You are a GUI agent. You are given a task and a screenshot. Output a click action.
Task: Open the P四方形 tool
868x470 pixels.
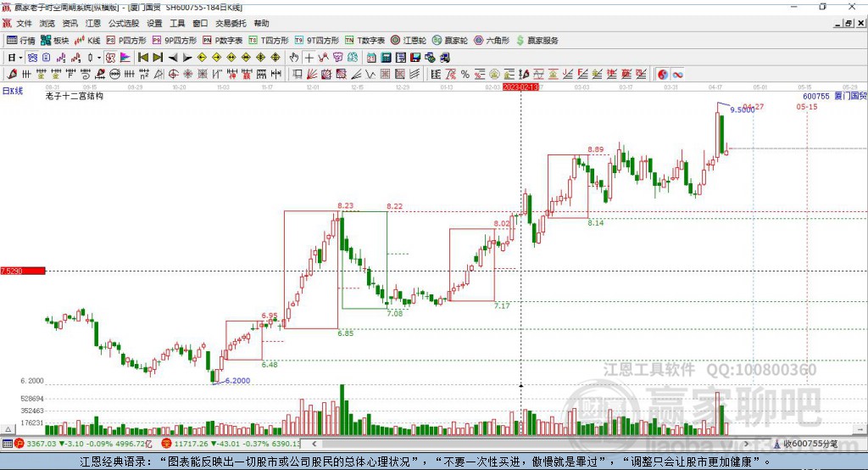pyautogui.click(x=126, y=41)
